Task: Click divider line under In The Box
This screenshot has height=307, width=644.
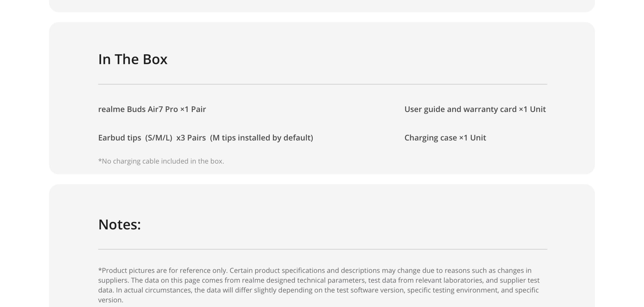Action: click(323, 84)
